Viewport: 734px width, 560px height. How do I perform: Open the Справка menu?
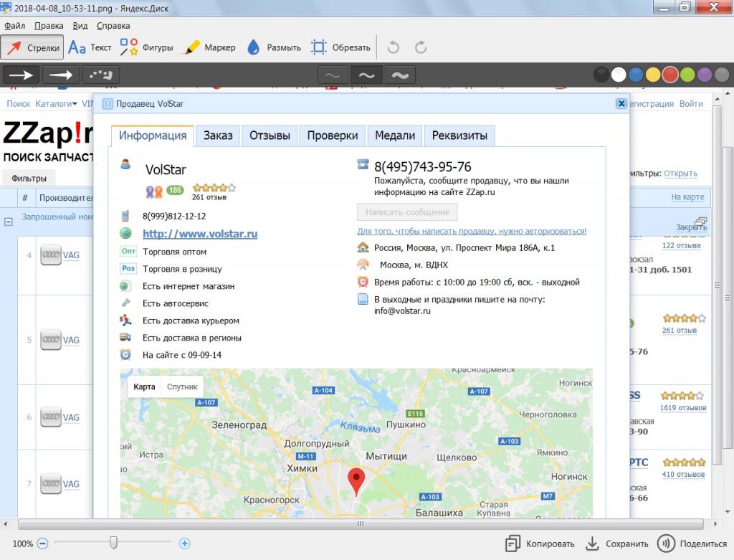pos(113,26)
